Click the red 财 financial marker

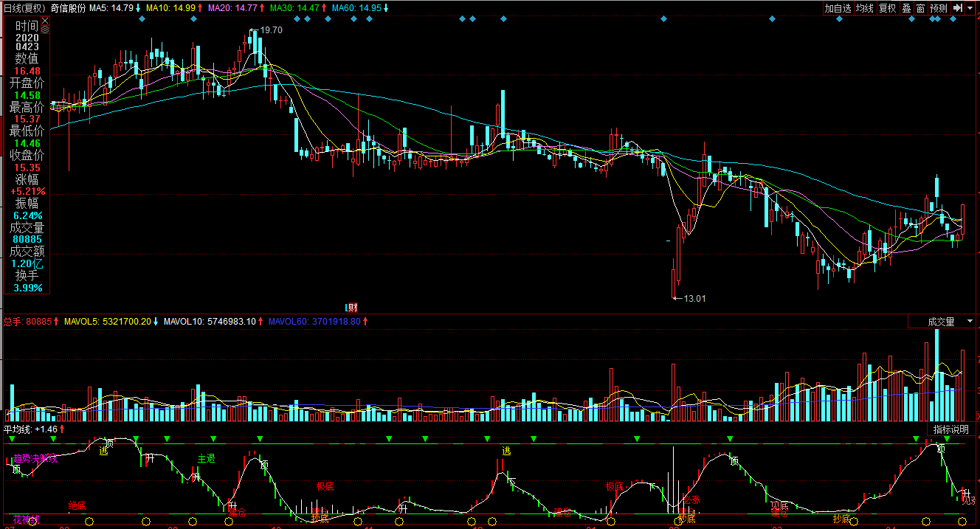click(x=352, y=307)
